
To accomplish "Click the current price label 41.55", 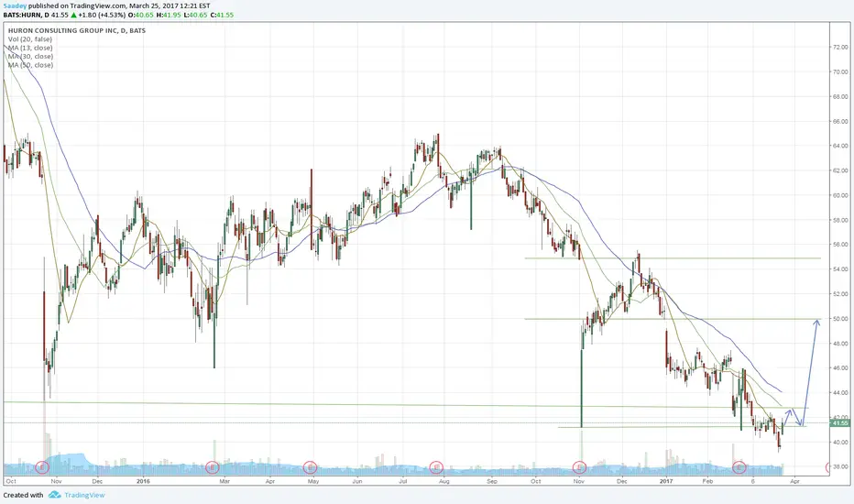I will point(840,422).
